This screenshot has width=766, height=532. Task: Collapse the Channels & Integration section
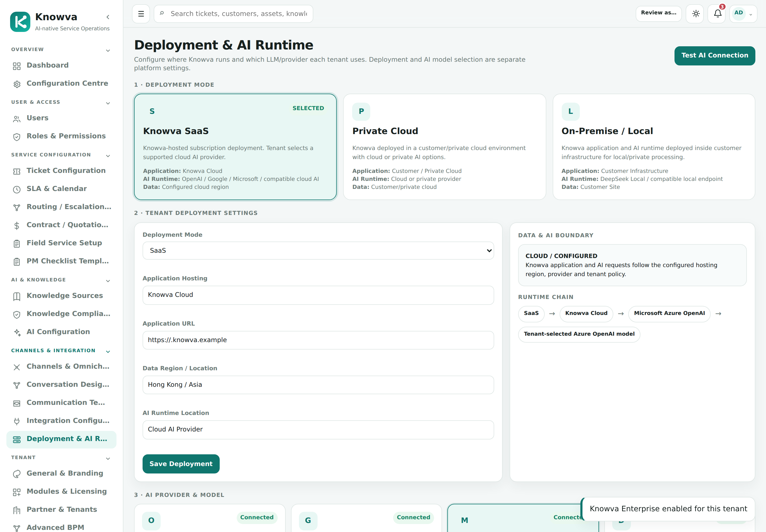click(x=108, y=351)
